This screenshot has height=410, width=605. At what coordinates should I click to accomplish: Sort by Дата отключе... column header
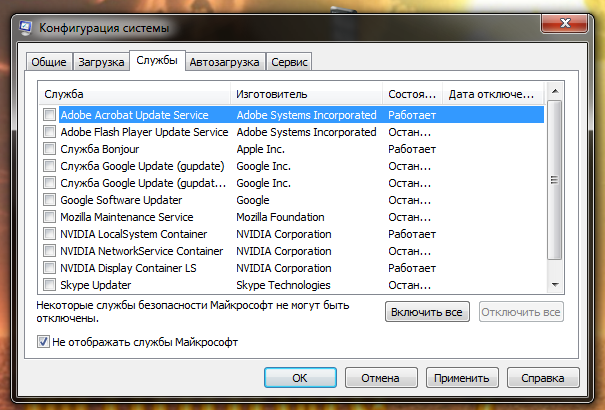pos(493,94)
